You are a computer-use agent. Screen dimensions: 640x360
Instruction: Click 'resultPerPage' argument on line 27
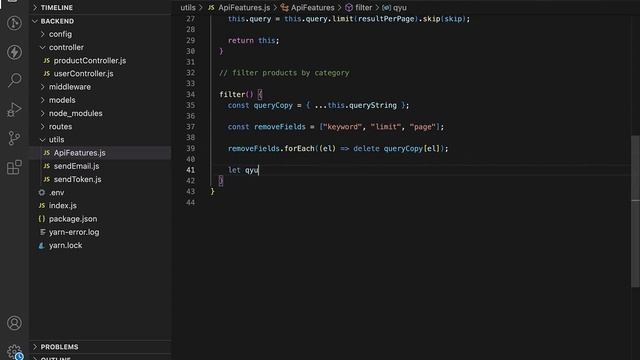[x=386, y=18]
